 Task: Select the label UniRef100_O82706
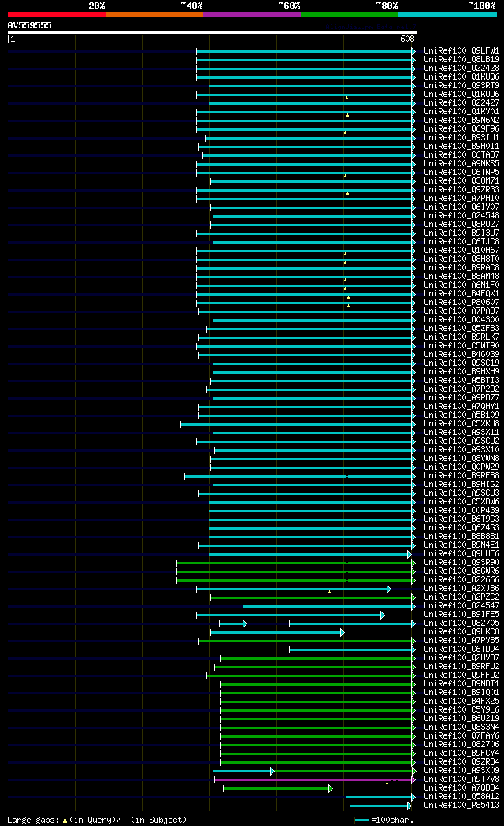pos(461,744)
